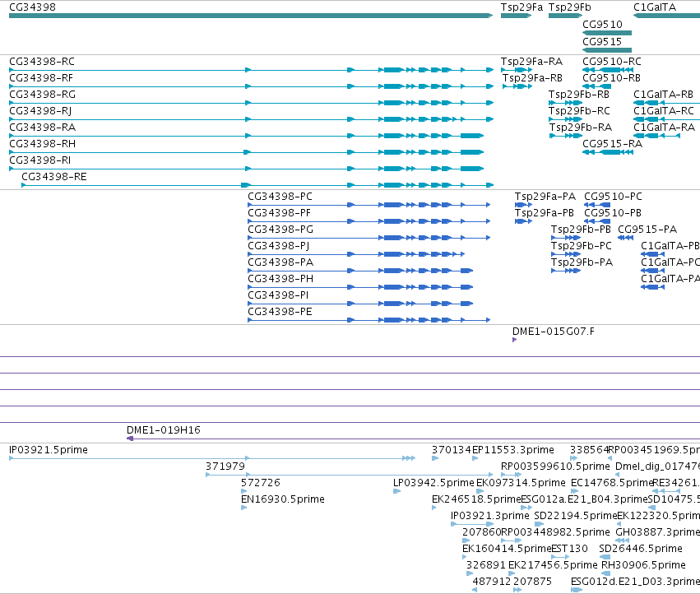
Task: Click protein CG34398-PH
Action: point(360,287)
